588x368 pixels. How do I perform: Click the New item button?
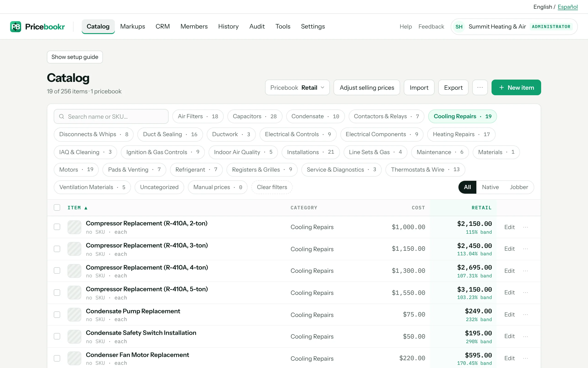(x=516, y=87)
